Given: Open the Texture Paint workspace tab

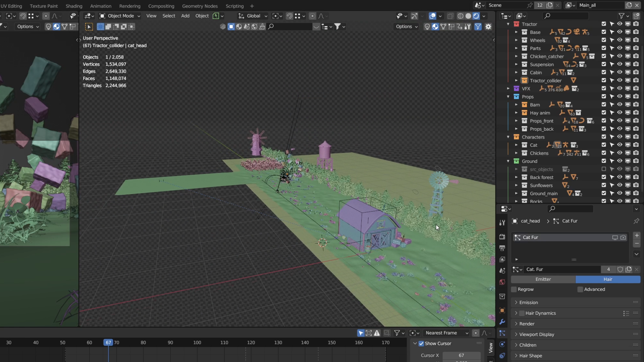Looking at the screenshot, I should [x=43, y=6].
